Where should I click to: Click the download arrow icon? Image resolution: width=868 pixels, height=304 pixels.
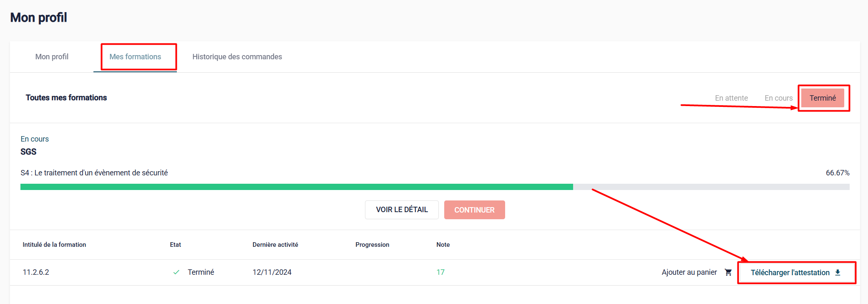point(838,273)
